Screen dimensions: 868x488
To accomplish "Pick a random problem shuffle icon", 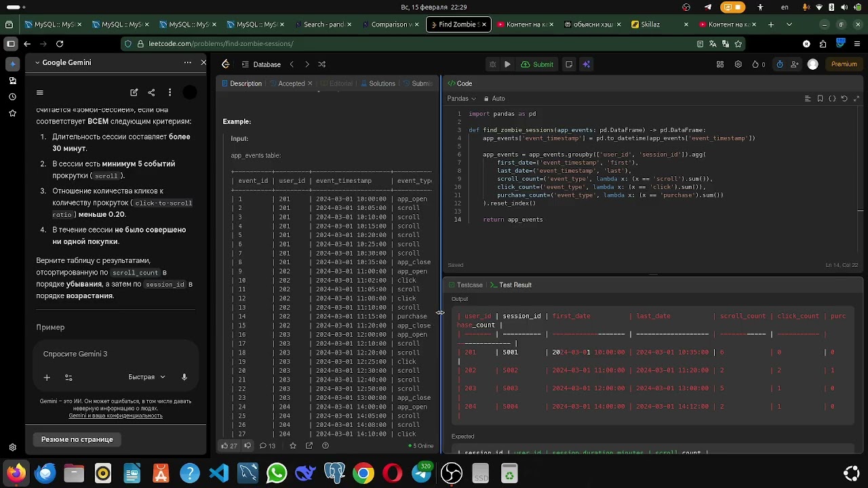I will (x=322, y=64).
